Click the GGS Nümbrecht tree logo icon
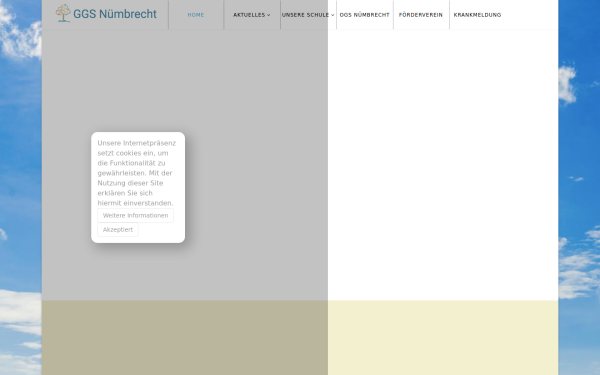The image size is (600, 375). (63, 13)
